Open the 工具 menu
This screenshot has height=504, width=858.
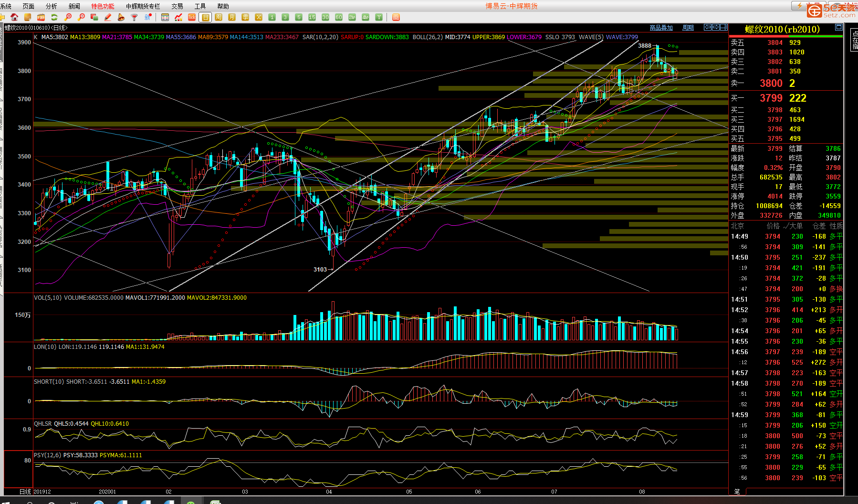(x=200, y=6)
